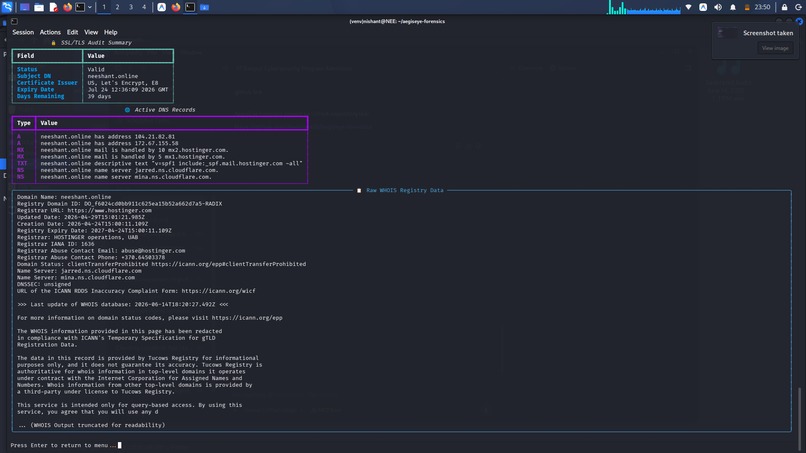Select the active terminal window taskbar button
Screen dimensions: 806x453
click(190, 7)
